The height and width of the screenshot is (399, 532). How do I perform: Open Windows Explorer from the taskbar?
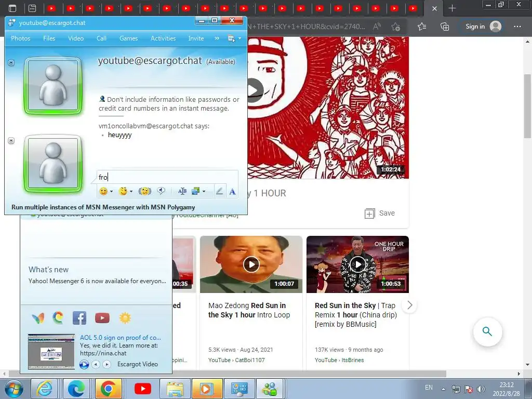[x=175, y=389]
